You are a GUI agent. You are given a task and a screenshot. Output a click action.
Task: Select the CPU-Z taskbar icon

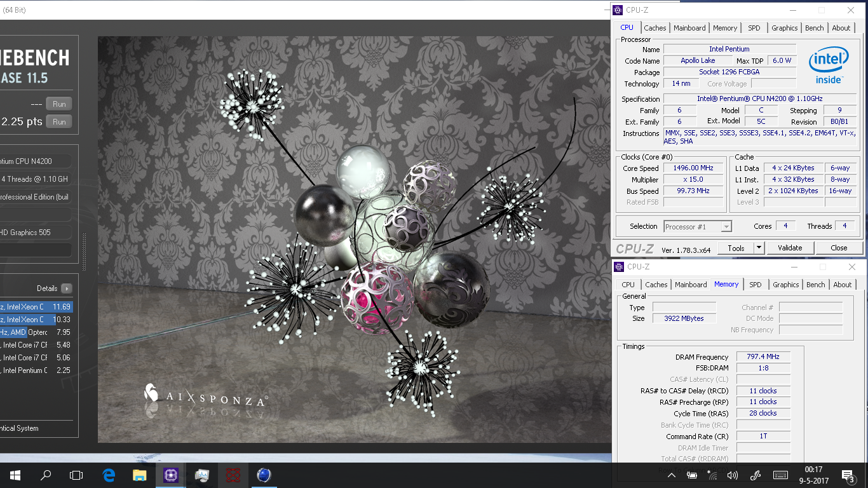171,475
